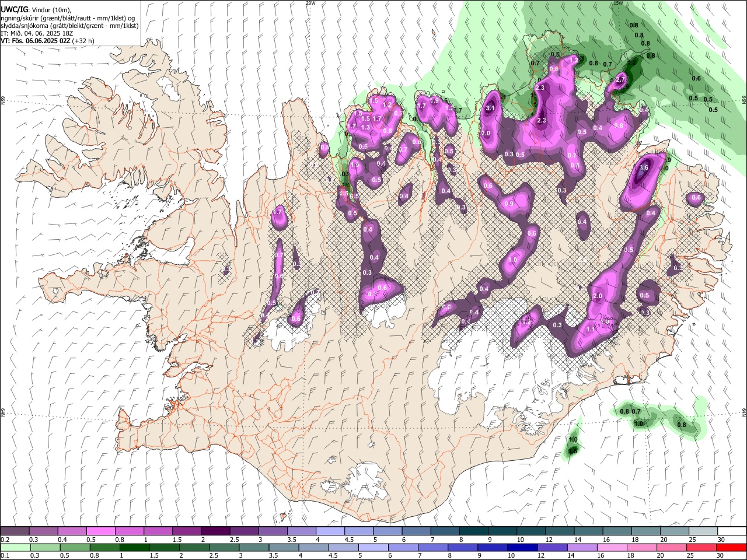Screen dimensions: 747x560
Task: Select the dark teal 8–9 snow legend swatch
Action: tap(474, 531)
